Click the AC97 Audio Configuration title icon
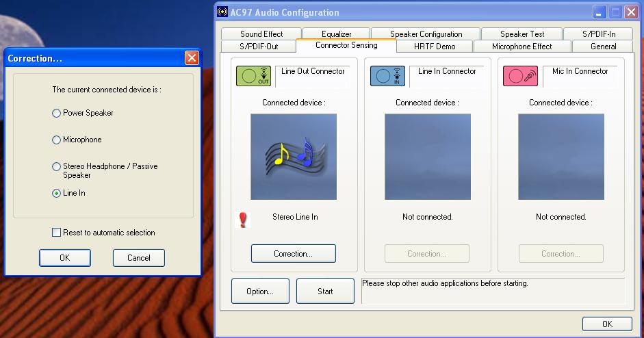 click(222, 12)
